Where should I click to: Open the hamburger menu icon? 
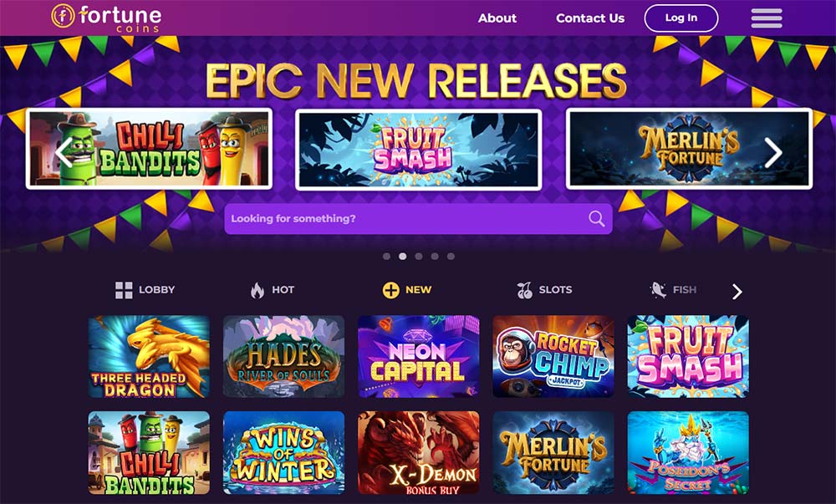coord(767,18)
